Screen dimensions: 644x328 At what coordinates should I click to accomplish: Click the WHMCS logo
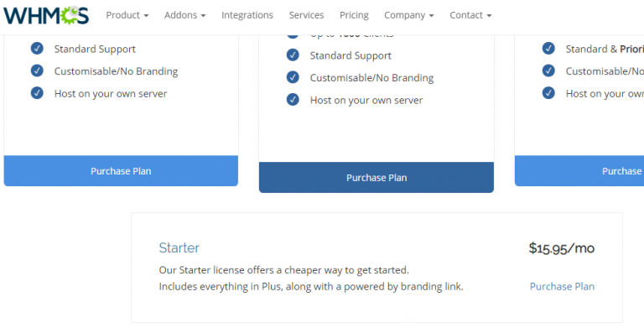tap(46, 15)
